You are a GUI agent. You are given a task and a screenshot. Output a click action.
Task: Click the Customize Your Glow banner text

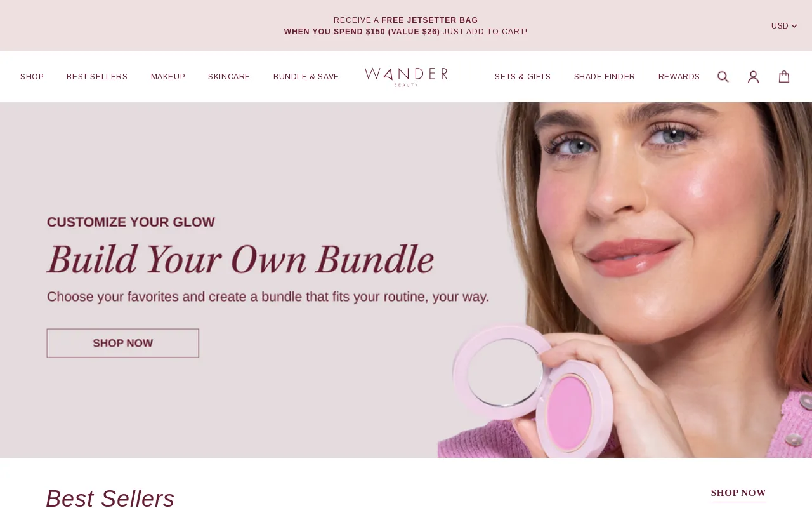131,222
